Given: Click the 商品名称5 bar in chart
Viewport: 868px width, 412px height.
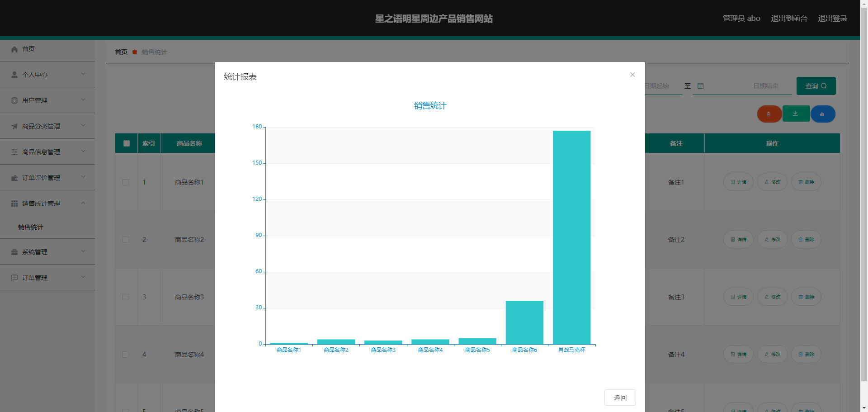Looking at the screenshot, I should pos(477,341).
